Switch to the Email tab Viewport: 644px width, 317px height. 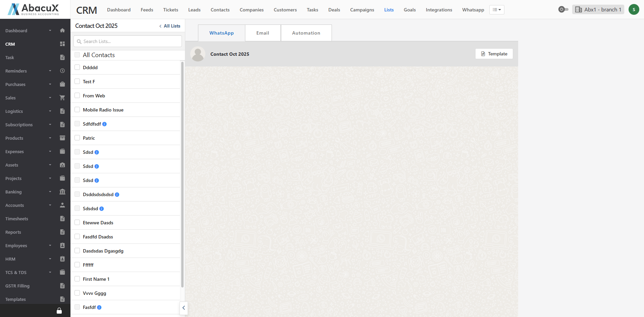[x=263, y=33]
